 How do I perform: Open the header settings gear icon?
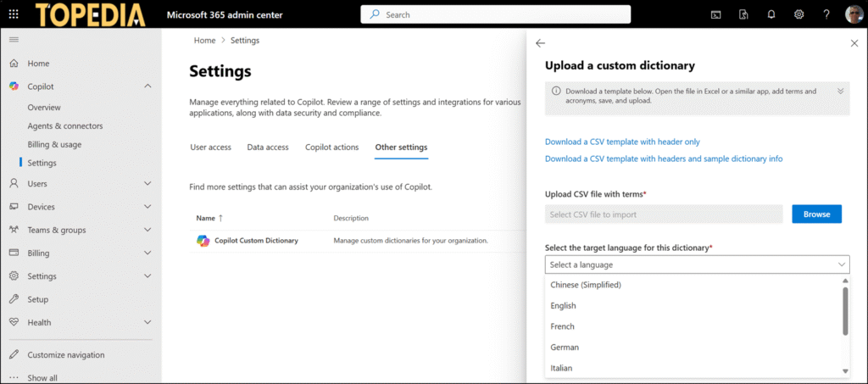pyautogui.click(x=798, y=15)
